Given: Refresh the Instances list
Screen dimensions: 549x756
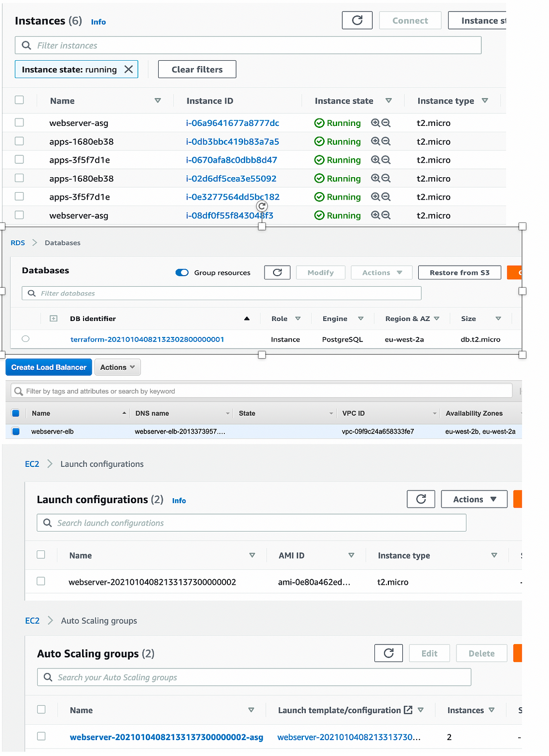Looking at the screenshot, I should (x=357, y=20).
